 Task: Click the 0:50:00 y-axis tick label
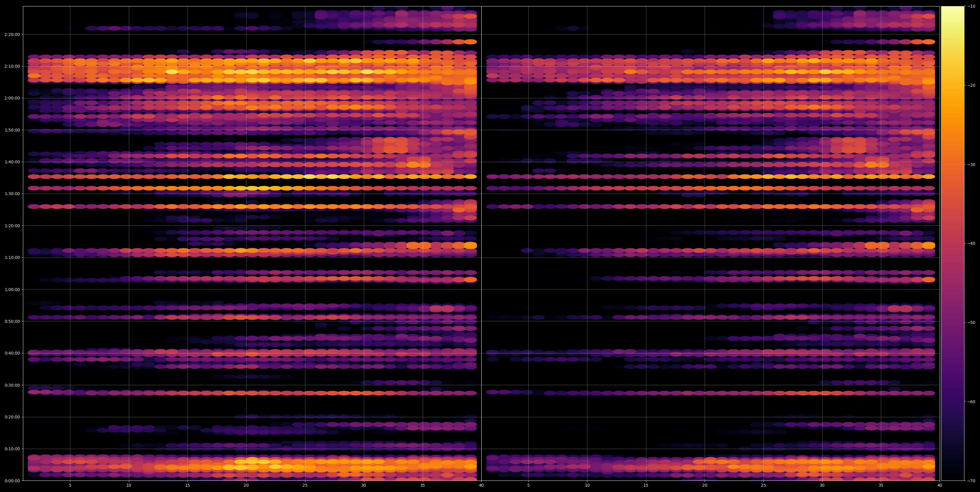click(x=12, y=321)
